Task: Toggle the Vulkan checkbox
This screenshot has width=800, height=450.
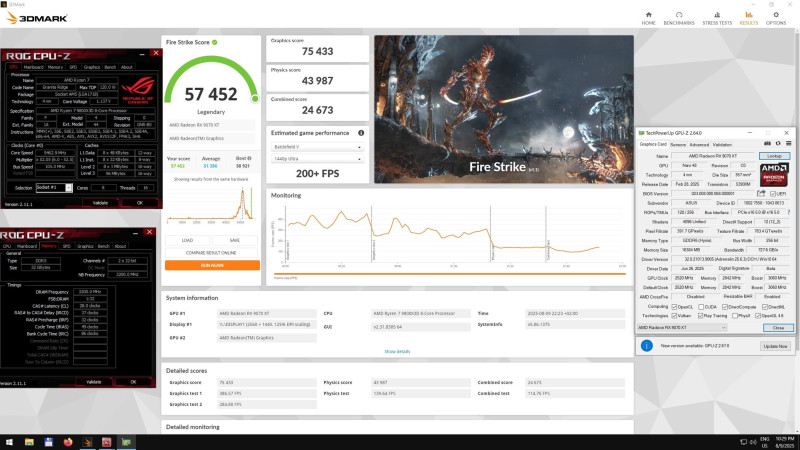Action: click(x=674, y=316)
